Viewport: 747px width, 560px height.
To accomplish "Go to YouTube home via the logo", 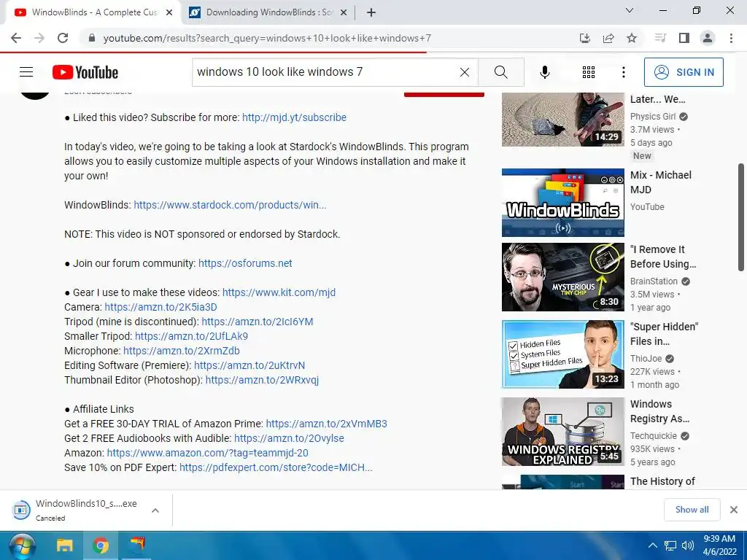I will coord(85,72).
